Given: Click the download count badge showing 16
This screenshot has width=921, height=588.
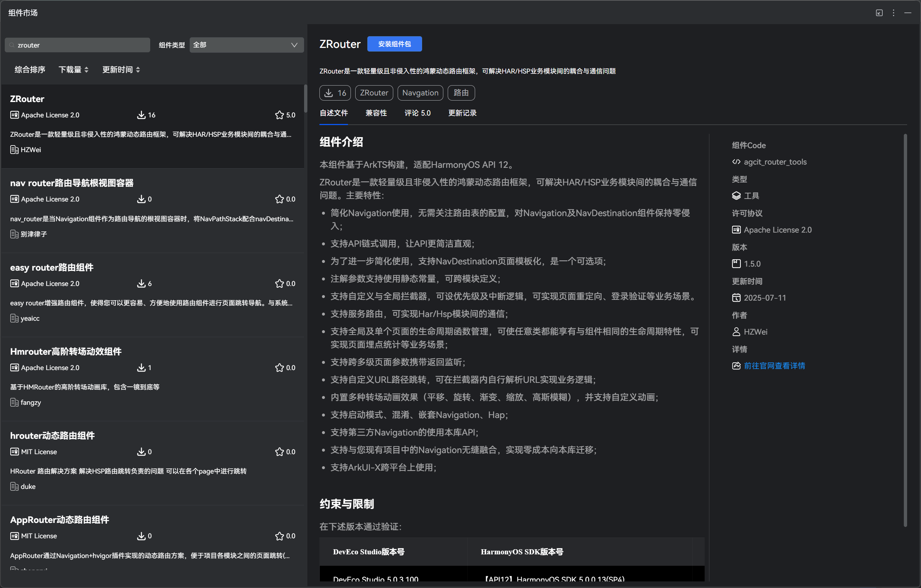Looking at the screenshot, I should pos(335,93).
